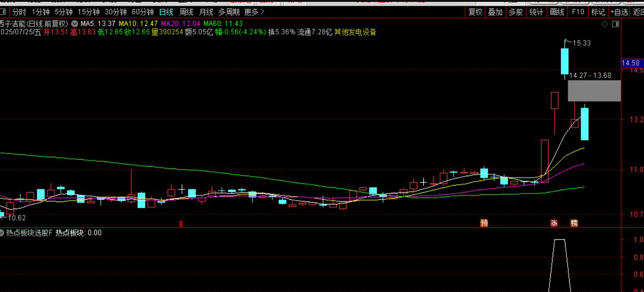
Task: Click the $ money flow icon under the chart
Action: click(180, 222)
